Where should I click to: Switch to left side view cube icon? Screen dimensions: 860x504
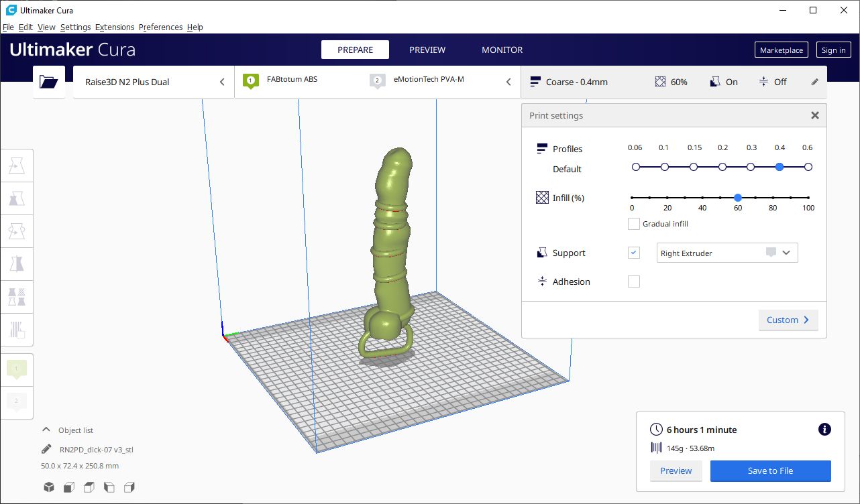(109, 487)
